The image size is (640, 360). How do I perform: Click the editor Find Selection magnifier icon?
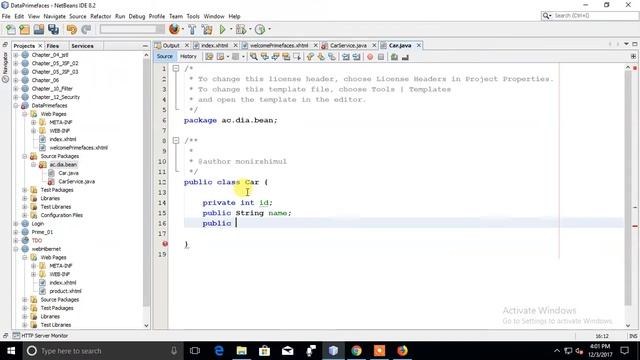[x=253, y=57]
